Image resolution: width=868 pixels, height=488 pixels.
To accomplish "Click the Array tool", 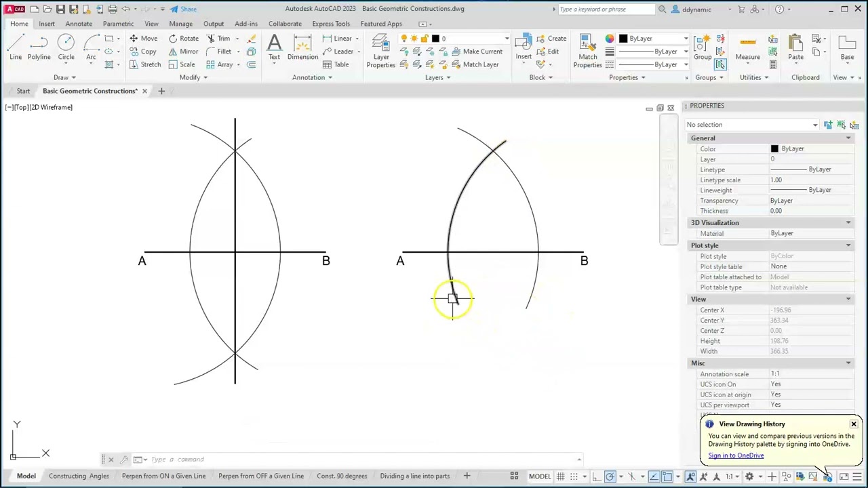I will (220, 64).
